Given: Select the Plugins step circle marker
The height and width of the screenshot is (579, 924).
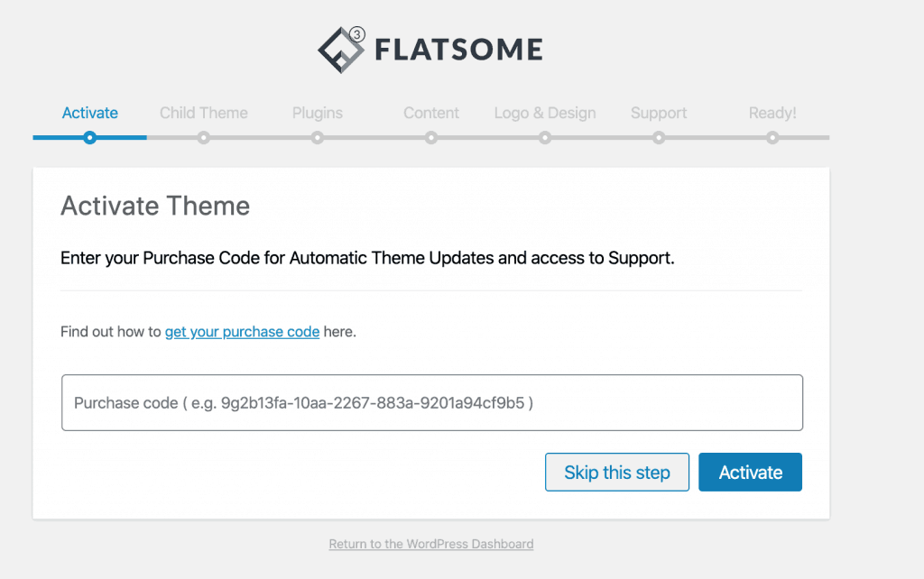Looking at the screenshot, I should click(x=317, y=137).
